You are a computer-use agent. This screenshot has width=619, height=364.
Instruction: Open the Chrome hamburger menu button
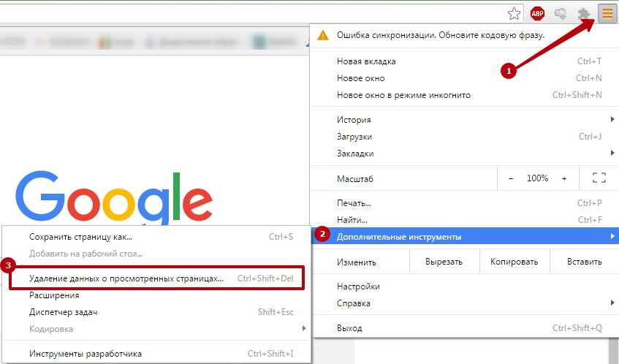(x=607, y=14)
